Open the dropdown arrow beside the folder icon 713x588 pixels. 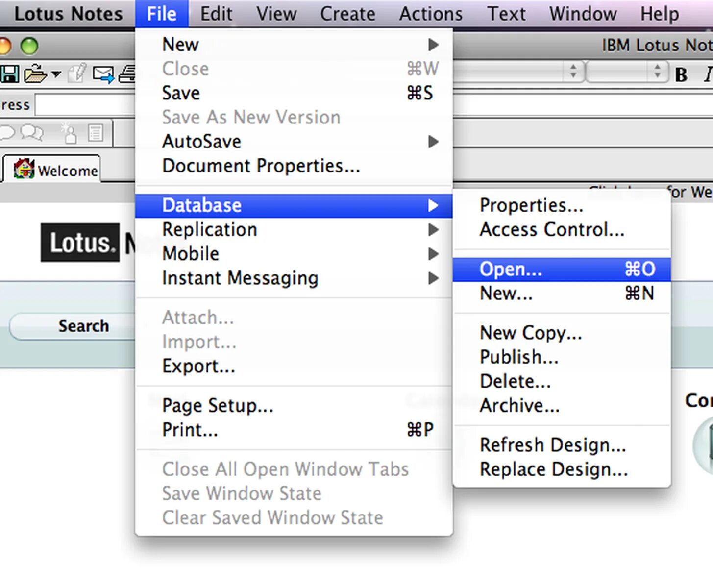click(x=56, y=74)
